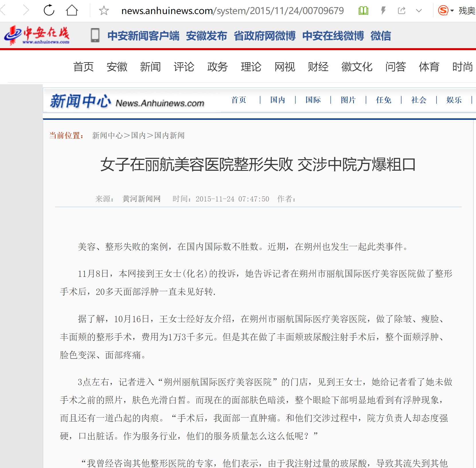Open 中安在线微博 link
Image resolution: width=476 pixels, height=468 pixels.
(x=333, y=36)
